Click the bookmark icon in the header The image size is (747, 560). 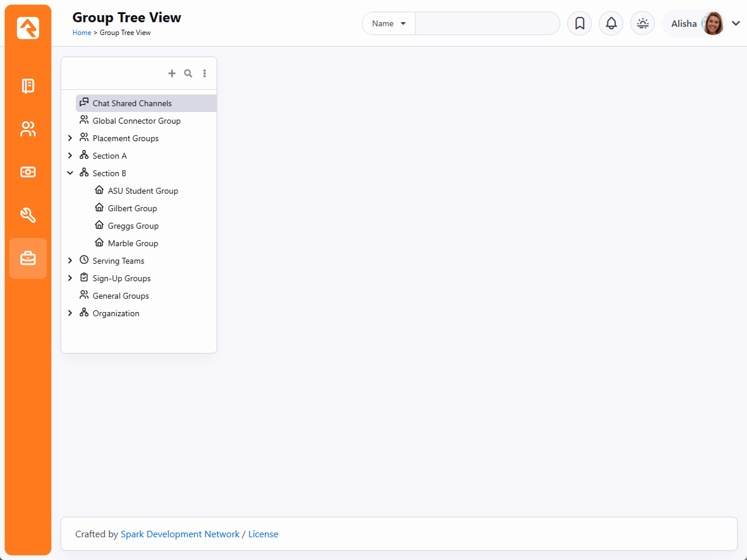pyautogui.click(x=580, y=23)
